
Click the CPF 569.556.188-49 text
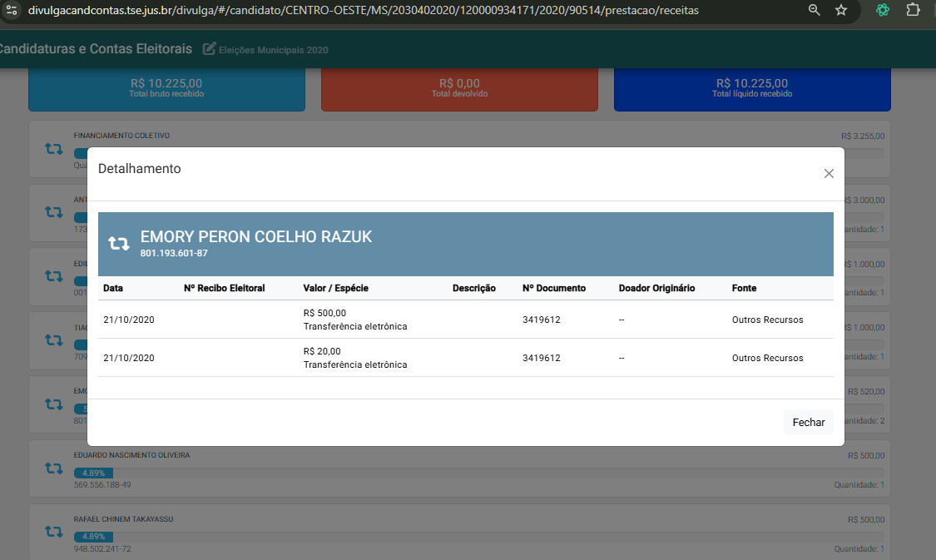point(102,485)
